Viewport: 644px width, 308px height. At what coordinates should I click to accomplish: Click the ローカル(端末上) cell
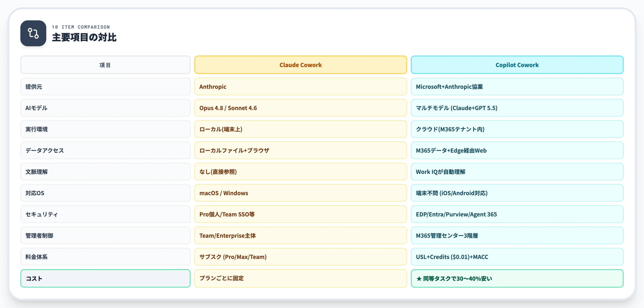coord(300,129)
